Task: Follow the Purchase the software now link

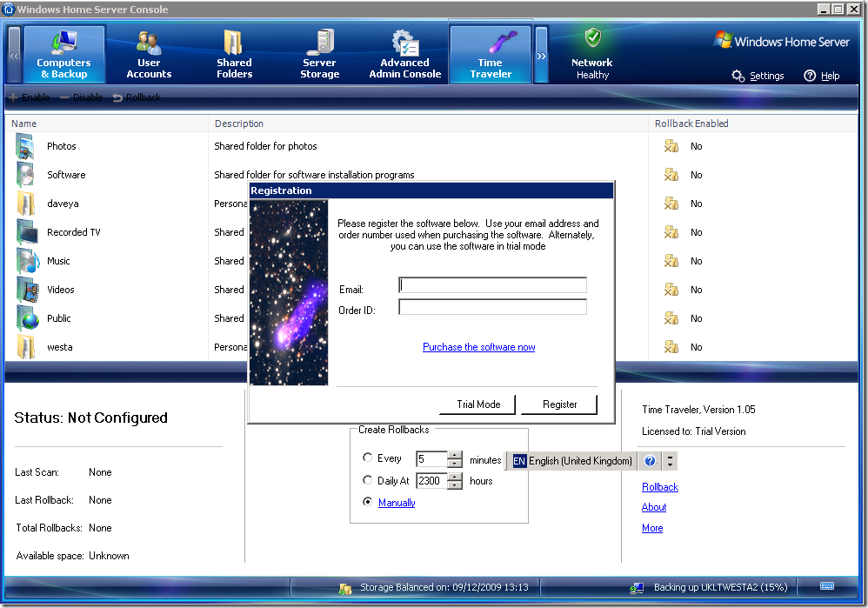Action: tap(479, 347)
